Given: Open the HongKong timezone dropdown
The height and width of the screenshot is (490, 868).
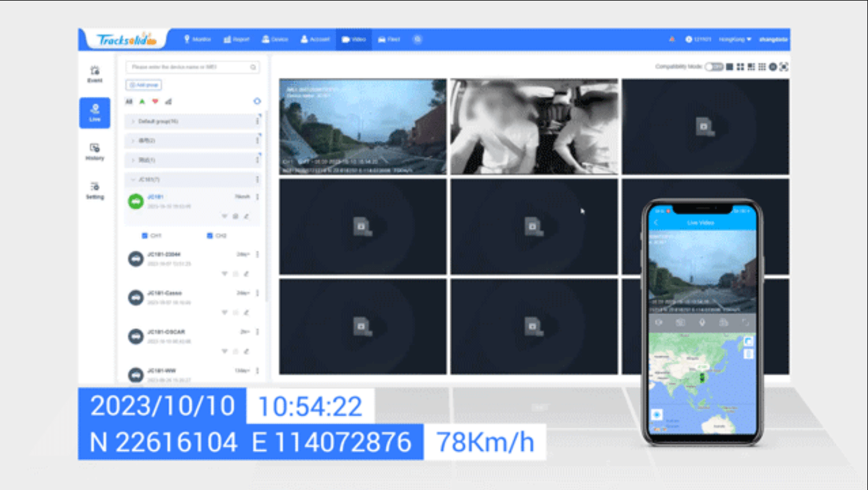Looking at the screenshot, I should [735, 39].
